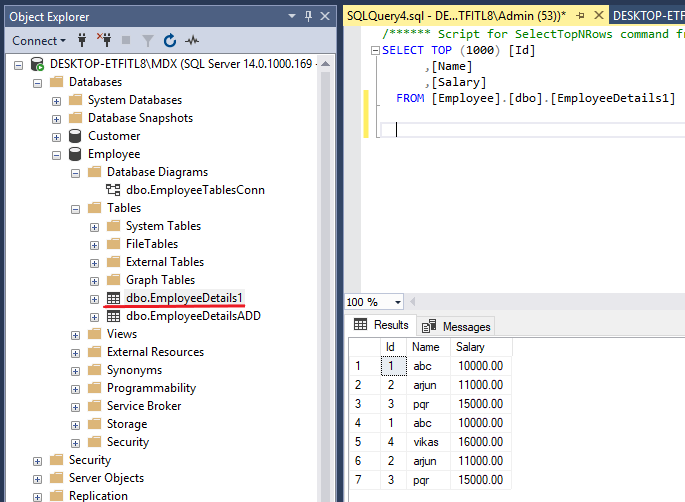Switch to the DESKTOP-ETF tab
685x502 pixels.
[648, 16]
